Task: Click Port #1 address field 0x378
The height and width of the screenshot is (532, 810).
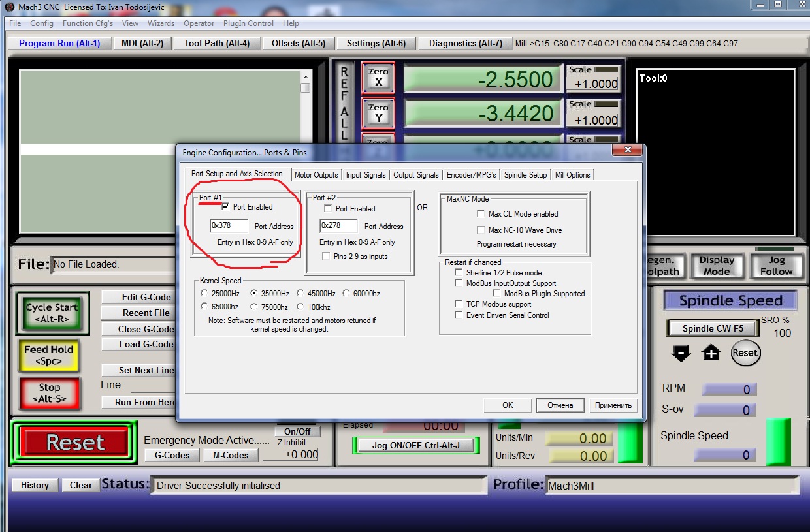Action: coord(229,226)
